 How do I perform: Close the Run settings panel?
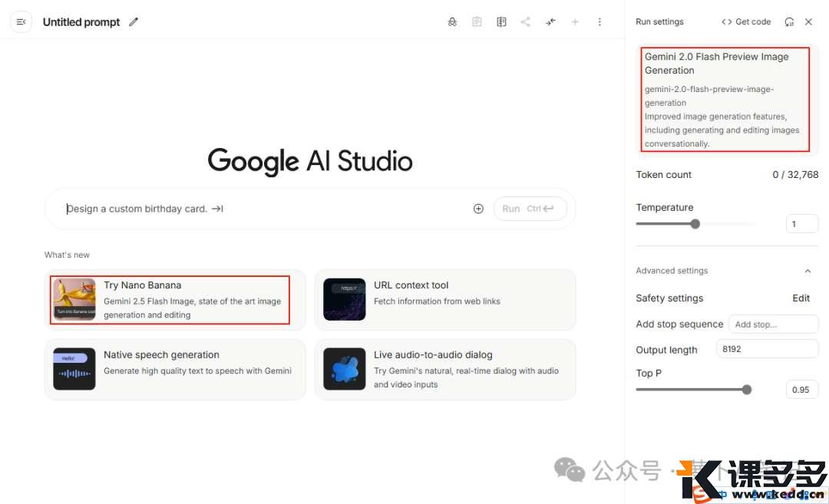[808, 22]
